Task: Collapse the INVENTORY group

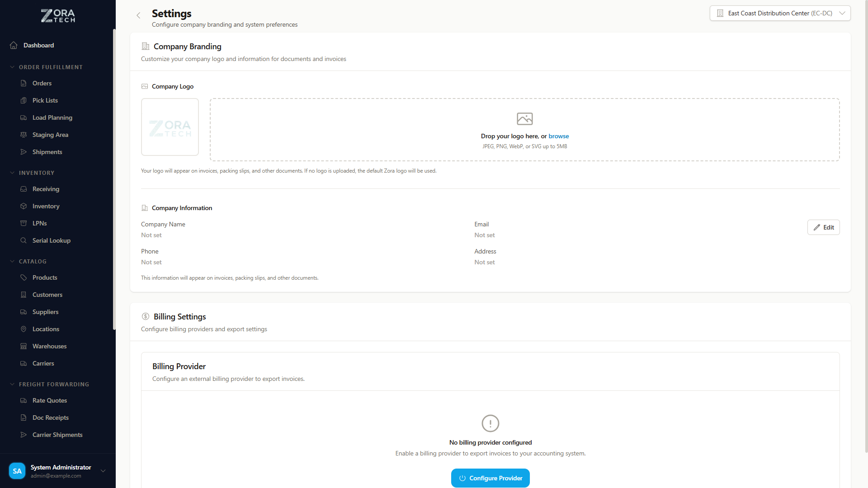Action: click(11, 173)
